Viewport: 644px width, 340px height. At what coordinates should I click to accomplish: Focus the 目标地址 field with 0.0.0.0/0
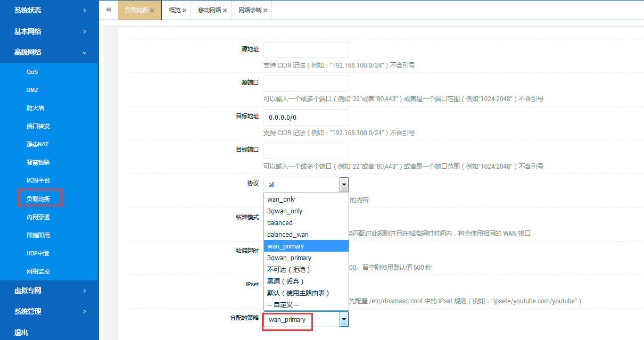306,118
